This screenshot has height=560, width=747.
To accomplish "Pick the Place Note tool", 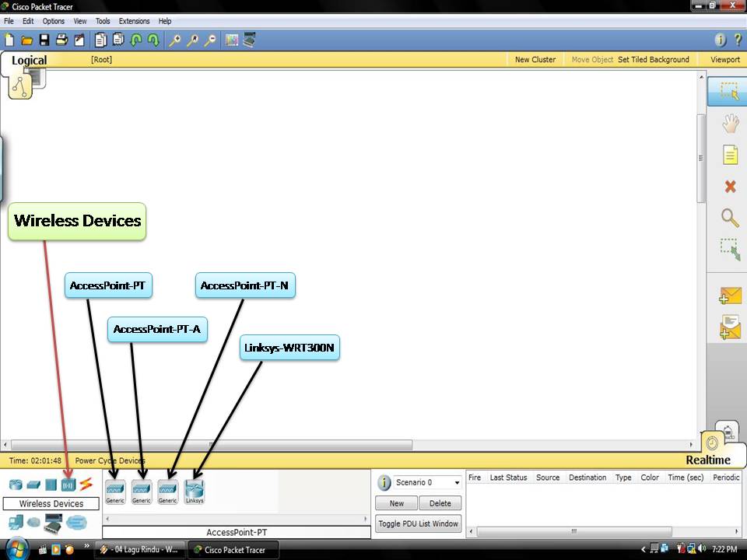I will click(731, 155).
